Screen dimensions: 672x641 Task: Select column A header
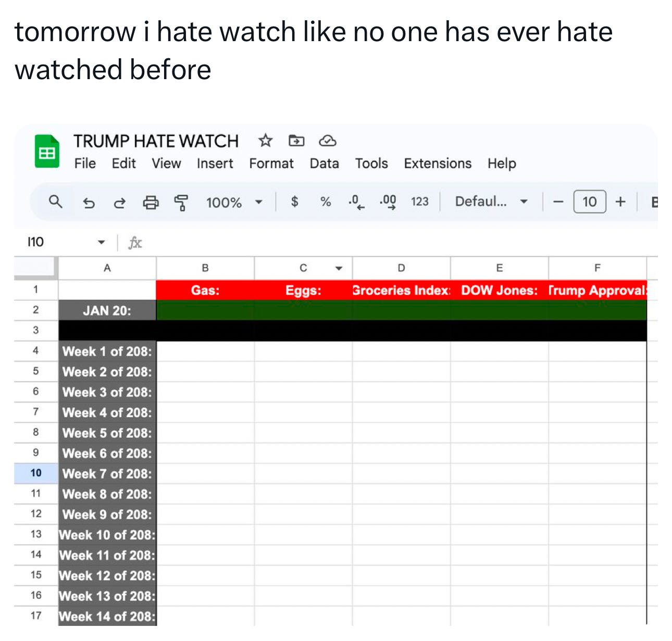(107, 268)
